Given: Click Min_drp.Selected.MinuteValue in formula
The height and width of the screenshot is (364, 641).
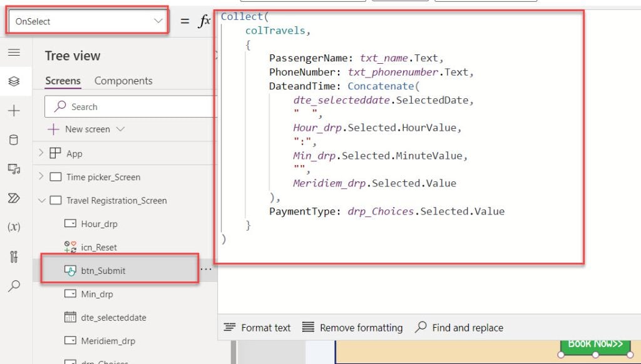Looking at the screenshot, I should (x=377, y=156).
